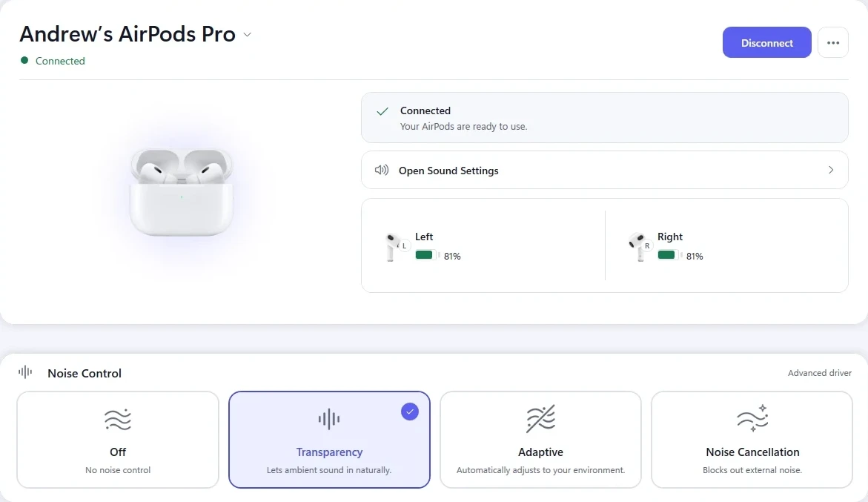Image resolution: width=868 pixels, height=502 pixels.
Task: Click the Noise Control section heading
Action: [x=85, y=373]
